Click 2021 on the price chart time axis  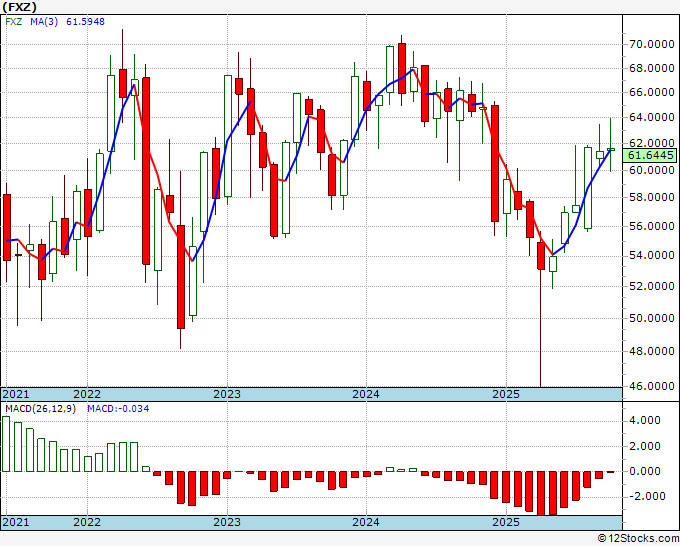pos(16,394)
